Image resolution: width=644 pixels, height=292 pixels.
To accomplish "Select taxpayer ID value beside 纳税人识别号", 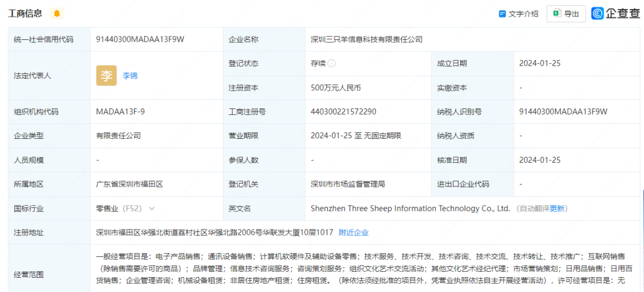I will [x=563, y=111].
